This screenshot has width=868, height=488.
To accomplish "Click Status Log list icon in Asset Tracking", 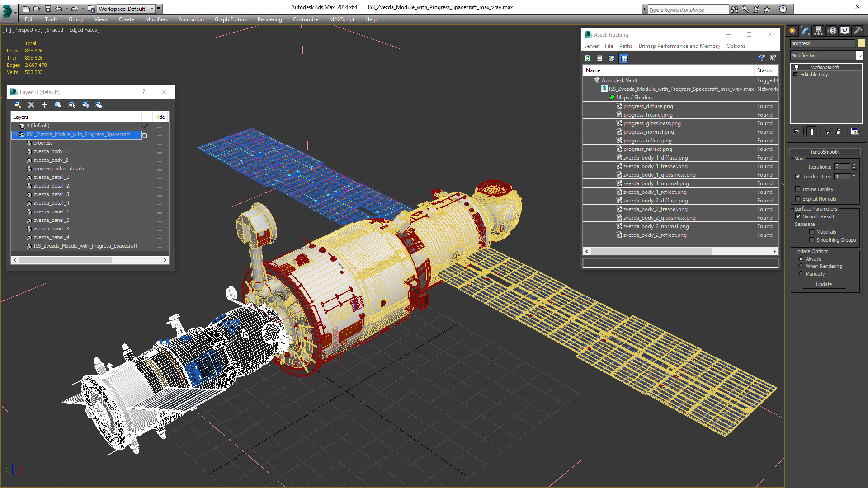I will point(599,58).
